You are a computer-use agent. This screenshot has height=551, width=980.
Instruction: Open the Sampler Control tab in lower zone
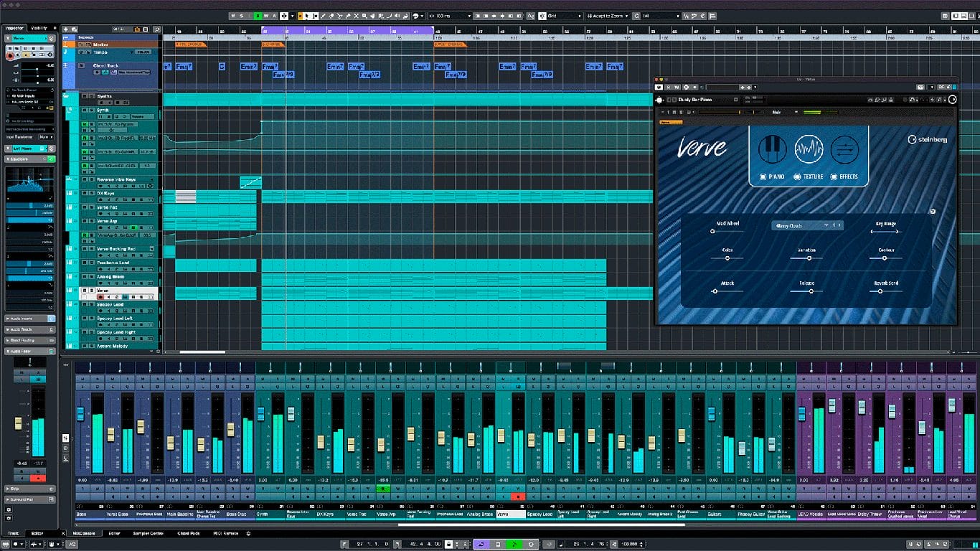pos(147,533)
